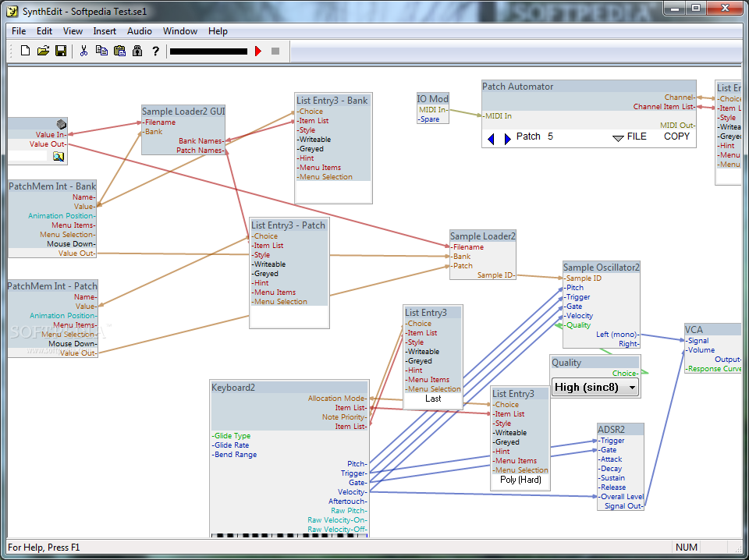749x560 pixels.
Task: Click the Aftertouch pin on Keyboard2
Action: pos(348,502)
